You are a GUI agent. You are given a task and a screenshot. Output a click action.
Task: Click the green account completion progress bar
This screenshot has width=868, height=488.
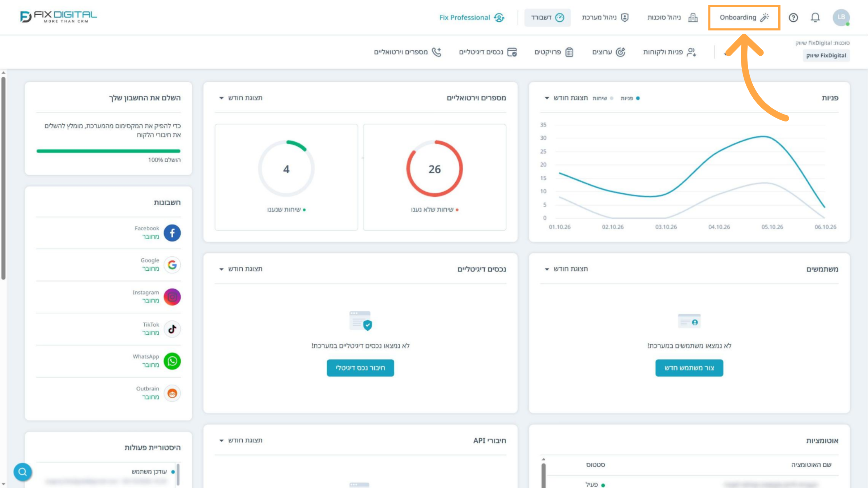[x=109, y=151]
